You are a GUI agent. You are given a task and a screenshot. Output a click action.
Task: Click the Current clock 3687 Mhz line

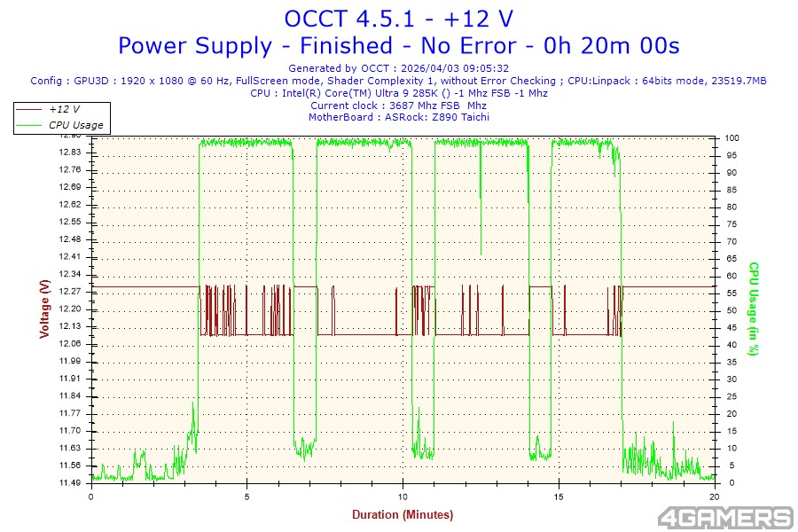click(x=398, y=105)
